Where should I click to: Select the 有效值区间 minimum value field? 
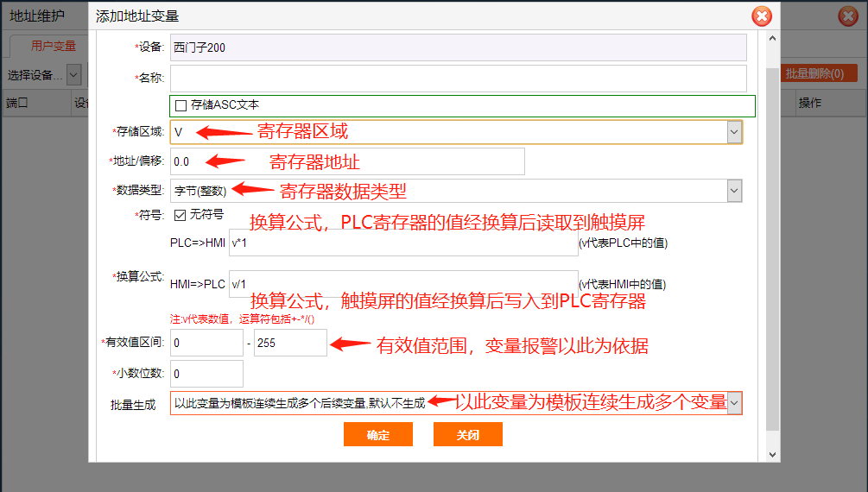[x=206, y=343]
